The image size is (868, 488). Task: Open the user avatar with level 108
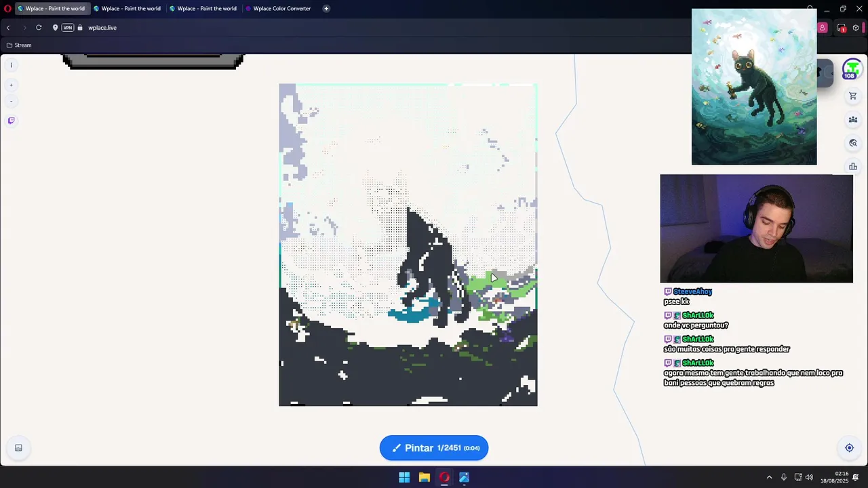coord(852,69)
